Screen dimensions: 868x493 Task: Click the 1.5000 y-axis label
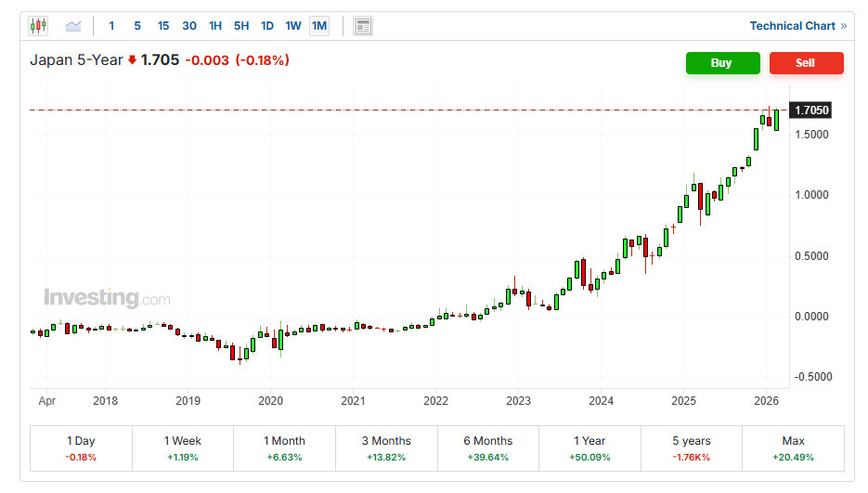coord(811,135)
